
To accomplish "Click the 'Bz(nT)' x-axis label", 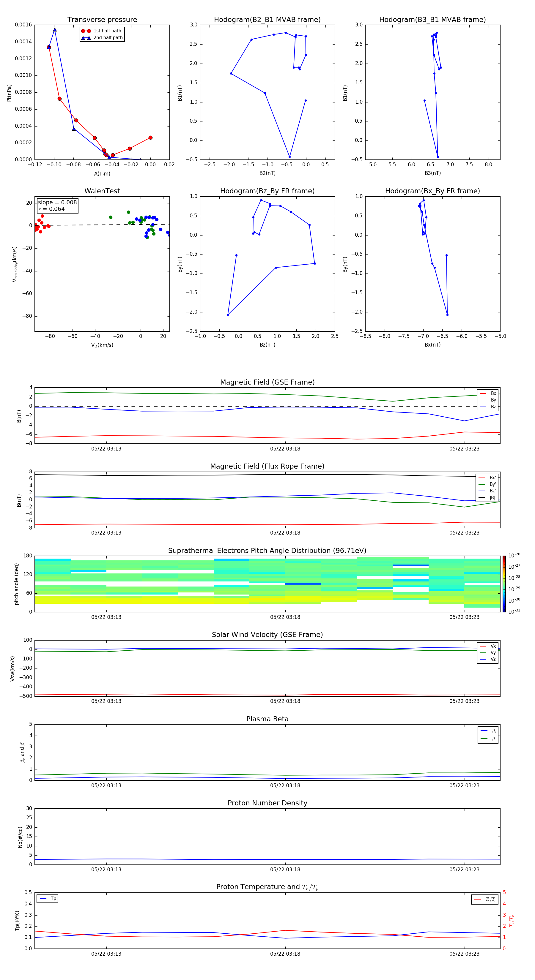I will pyautogui.click(x=267, y=345).
